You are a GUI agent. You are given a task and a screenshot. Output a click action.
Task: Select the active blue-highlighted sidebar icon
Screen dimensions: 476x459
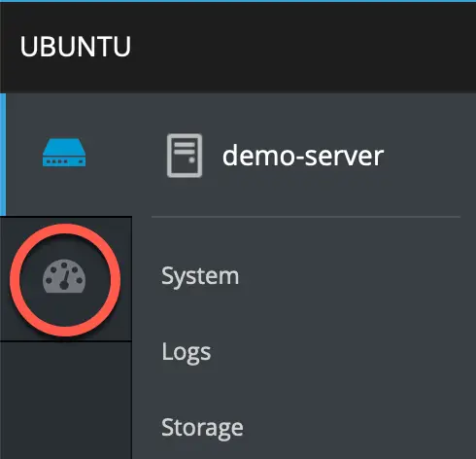pos(64,153)
